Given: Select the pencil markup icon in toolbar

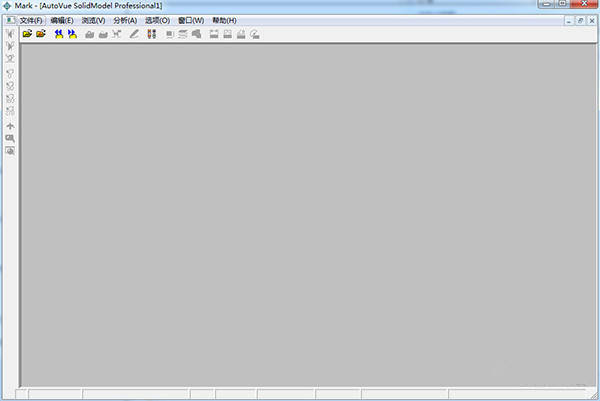Looking at the screenshot, I should coord(134,34).
